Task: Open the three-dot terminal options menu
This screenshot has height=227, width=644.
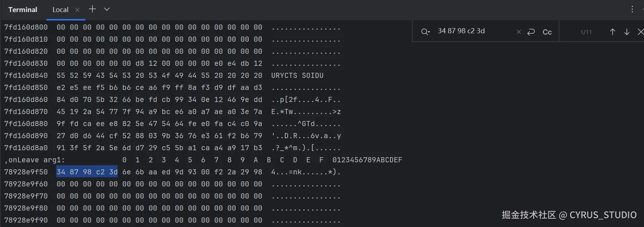Action: [632, 10]
